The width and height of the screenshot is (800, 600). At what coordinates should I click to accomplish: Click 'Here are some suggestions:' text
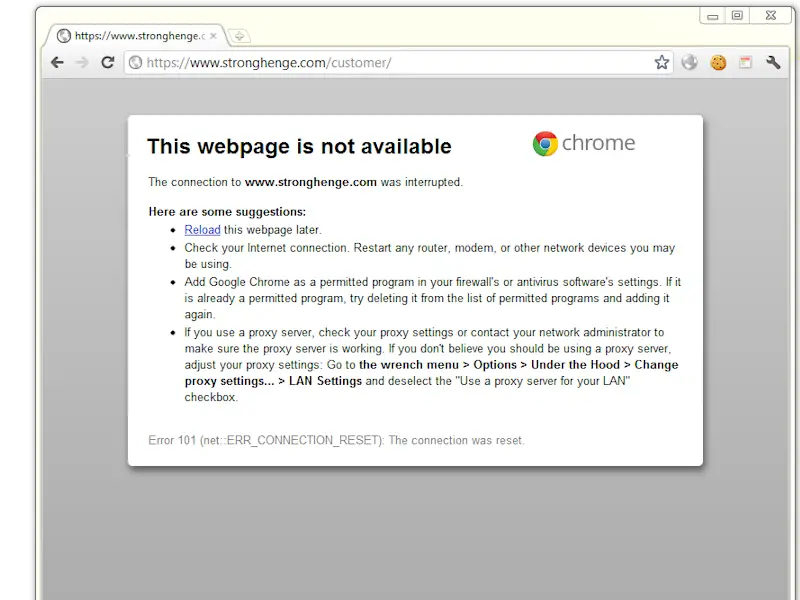(227, 212)
